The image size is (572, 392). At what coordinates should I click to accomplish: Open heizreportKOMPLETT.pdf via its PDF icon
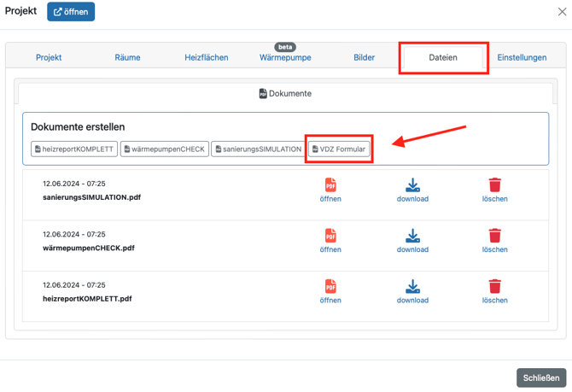tap(330, 287)
